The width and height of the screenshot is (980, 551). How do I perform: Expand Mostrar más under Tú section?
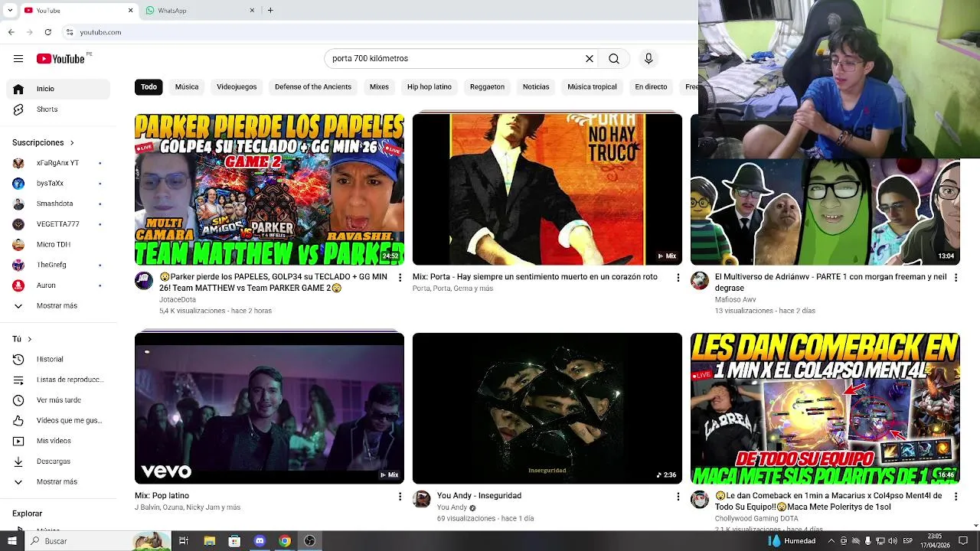point(58,482)
